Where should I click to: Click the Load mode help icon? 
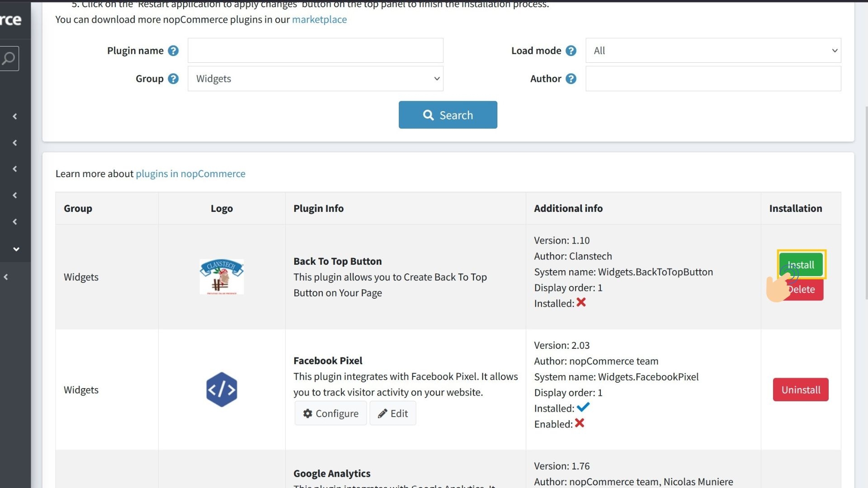pyautogui.click(x=571, y=51)
